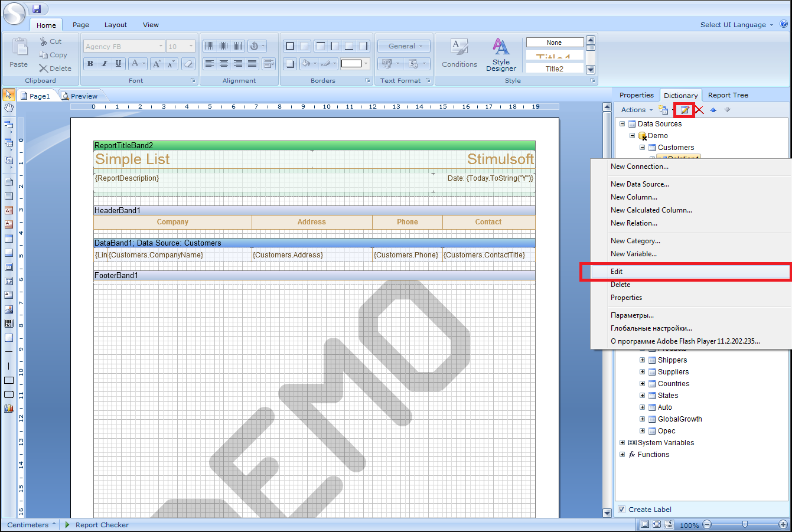Adjust the zoom slider handle

[745, 524]
